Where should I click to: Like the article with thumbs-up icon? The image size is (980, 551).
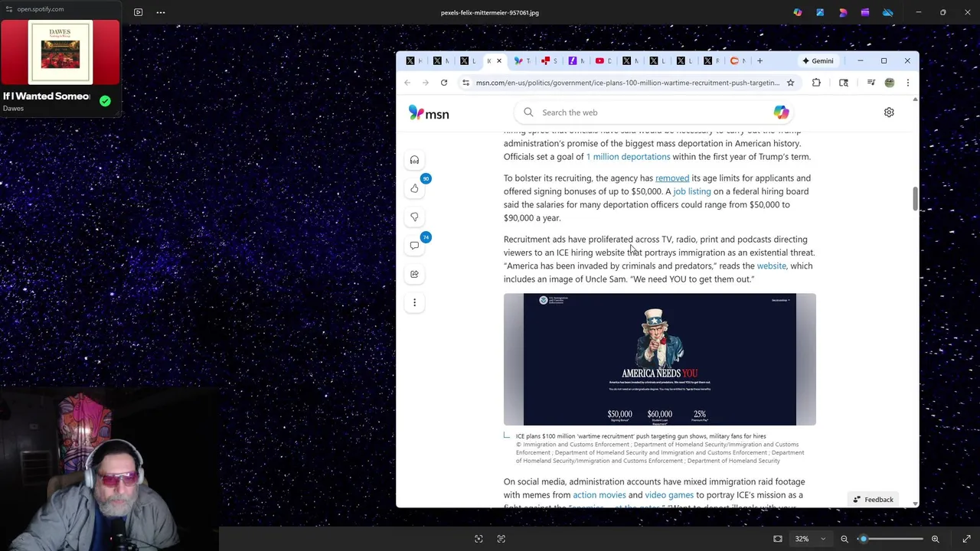(414, 188)
